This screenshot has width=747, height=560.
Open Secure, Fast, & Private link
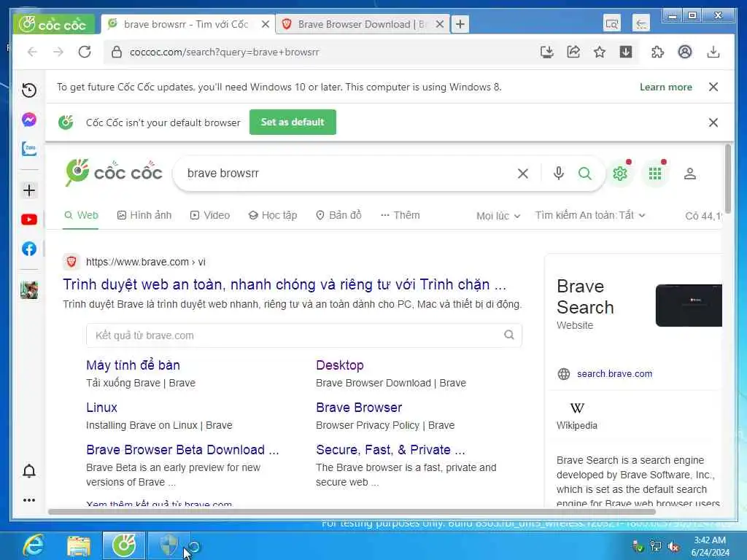coord(391,449)
